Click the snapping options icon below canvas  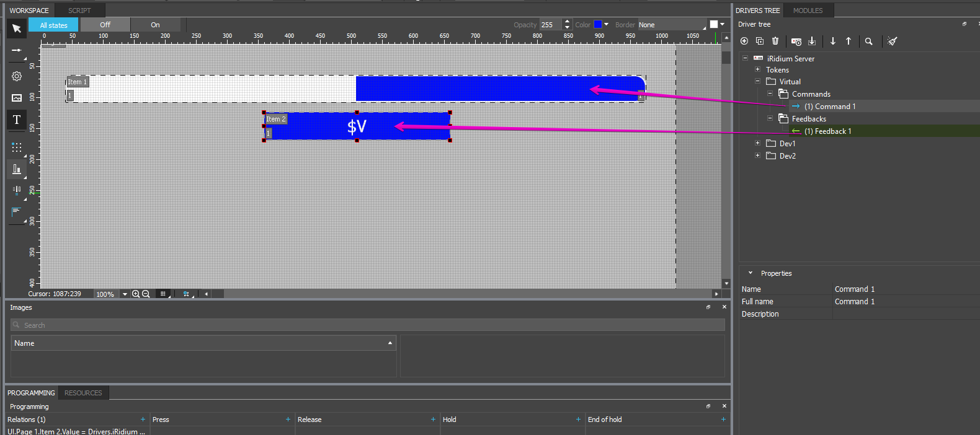187,294
